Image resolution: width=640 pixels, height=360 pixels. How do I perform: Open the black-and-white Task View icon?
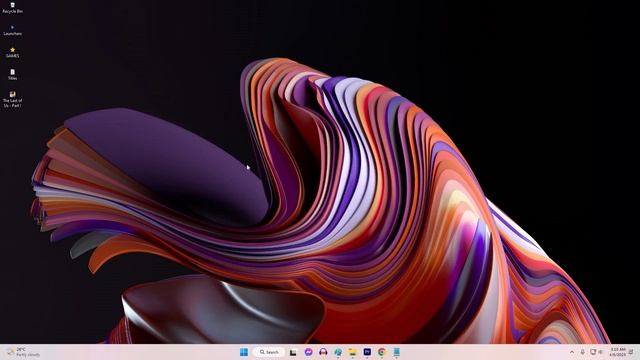pyautogui.click(x=293, y=352)
